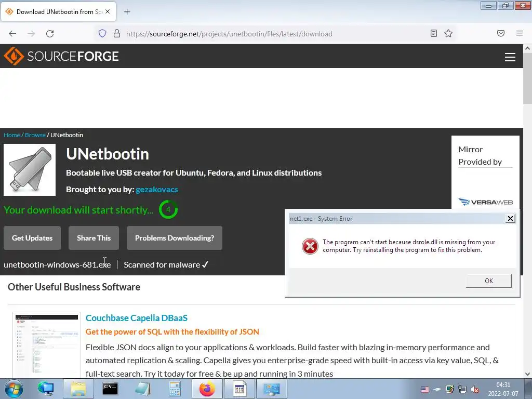Close the net1.exe System Error dialog
Viewport: 532px width, 399px height.
coord(510,219)
